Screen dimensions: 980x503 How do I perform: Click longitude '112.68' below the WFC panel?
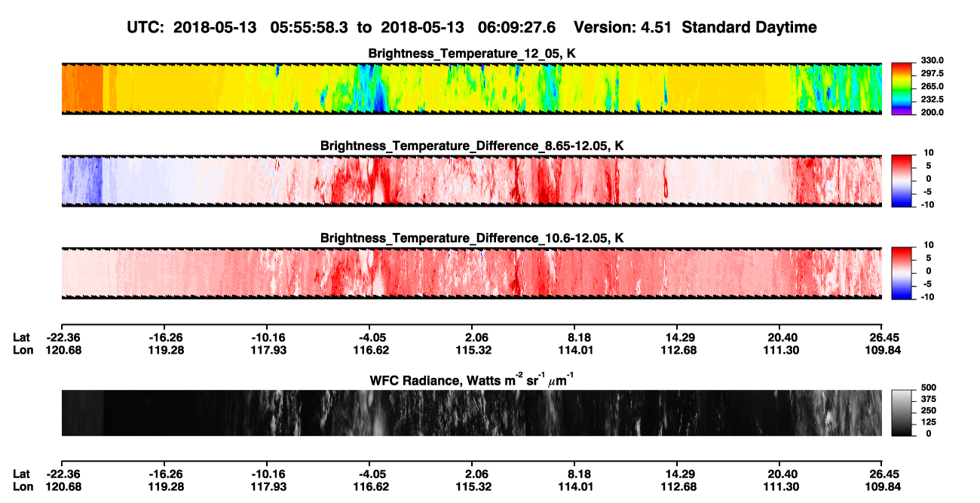click(679, 486)
